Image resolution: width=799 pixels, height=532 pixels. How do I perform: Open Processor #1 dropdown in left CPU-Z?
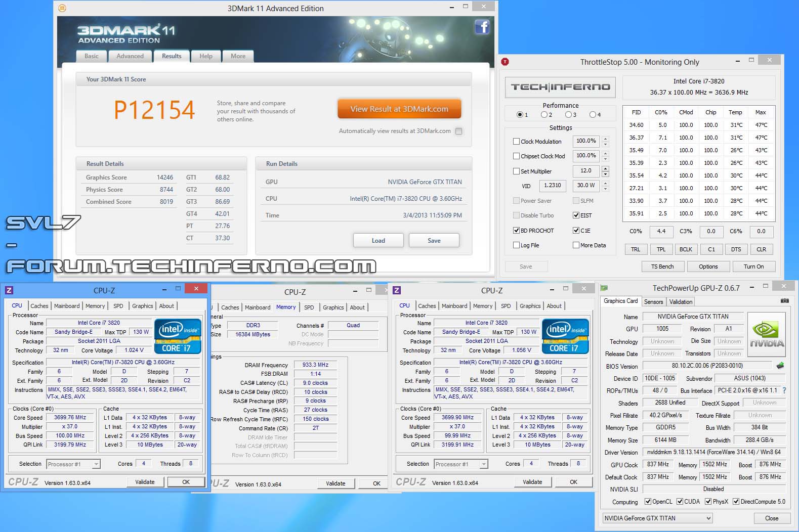coord(73,464)
